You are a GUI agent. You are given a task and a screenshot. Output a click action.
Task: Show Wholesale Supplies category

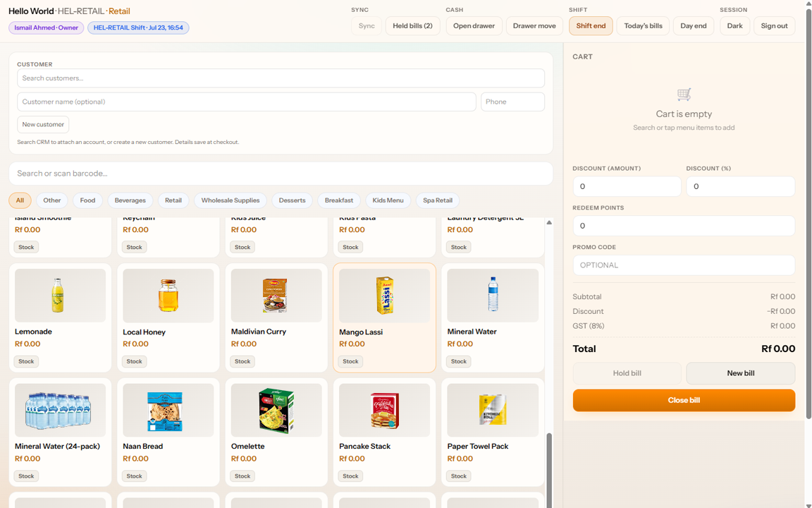coord(230,200)
